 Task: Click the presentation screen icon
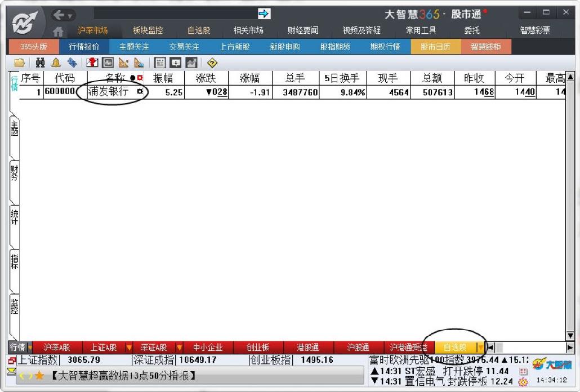[175, 63]
